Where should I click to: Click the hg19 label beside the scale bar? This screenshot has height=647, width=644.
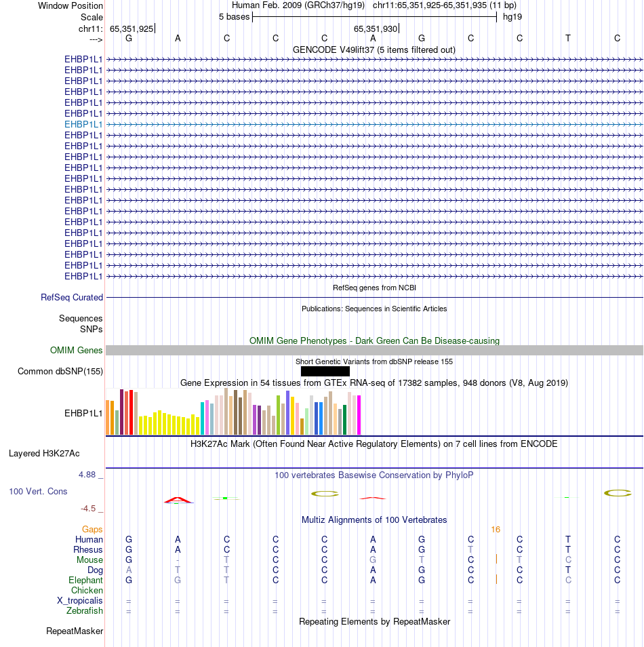[512, 17]
